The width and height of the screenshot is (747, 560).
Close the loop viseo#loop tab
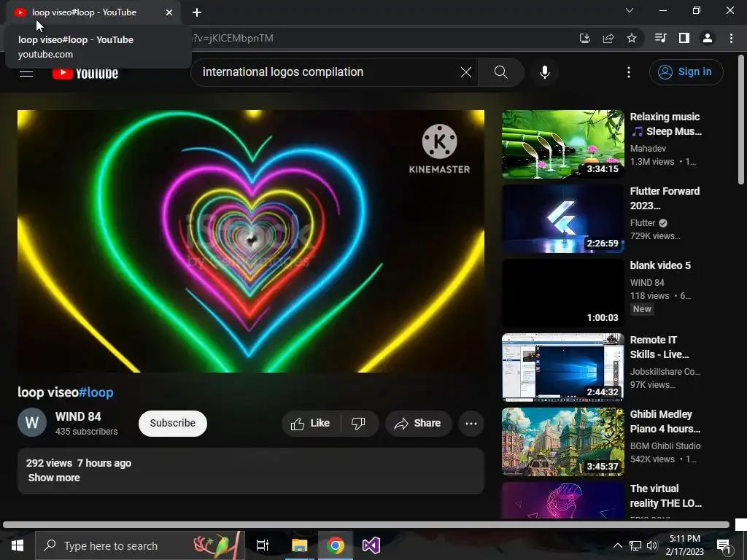pos(169,12)
